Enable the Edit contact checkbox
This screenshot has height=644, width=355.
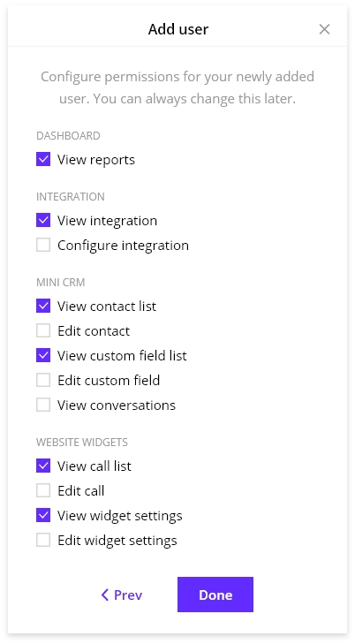click(x=43, y=330)
